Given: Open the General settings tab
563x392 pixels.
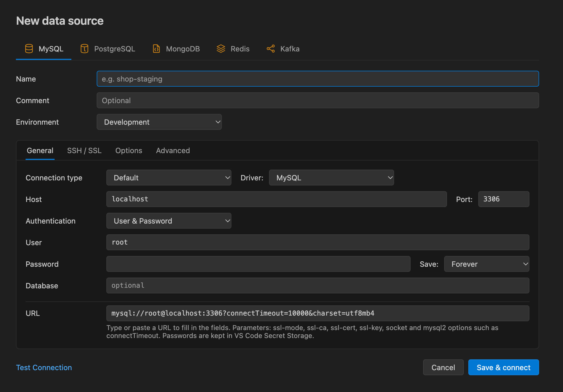Looking at the screenshot, I should click(x=40, y=151).
